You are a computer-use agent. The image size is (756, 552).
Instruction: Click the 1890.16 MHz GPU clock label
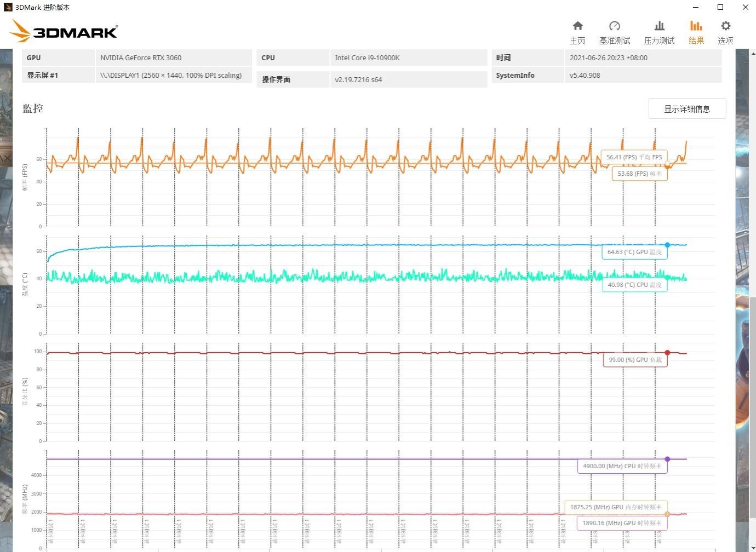click(622, 523)
